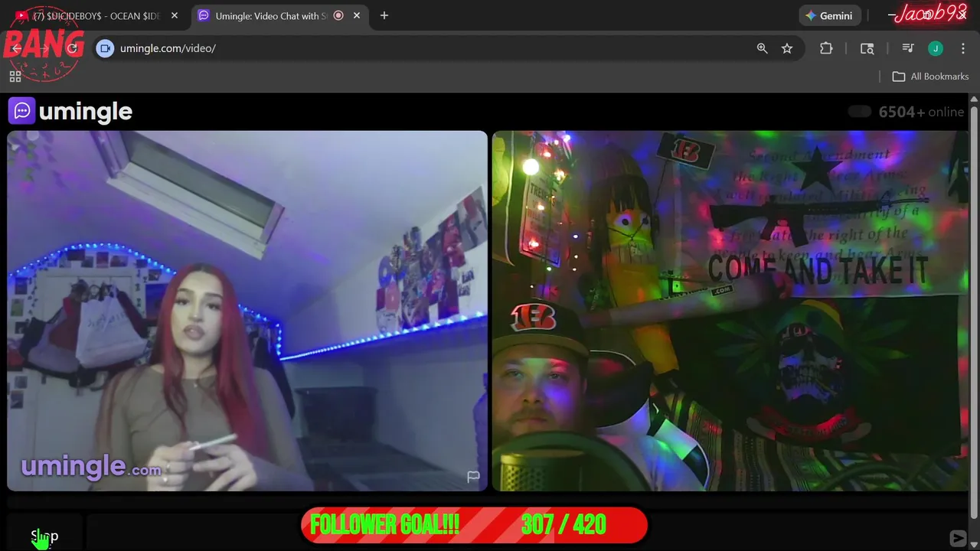Close the Umingle Video Chat tab
The width and height of the screenshot is (980, 551).
(x=357, y=15)
